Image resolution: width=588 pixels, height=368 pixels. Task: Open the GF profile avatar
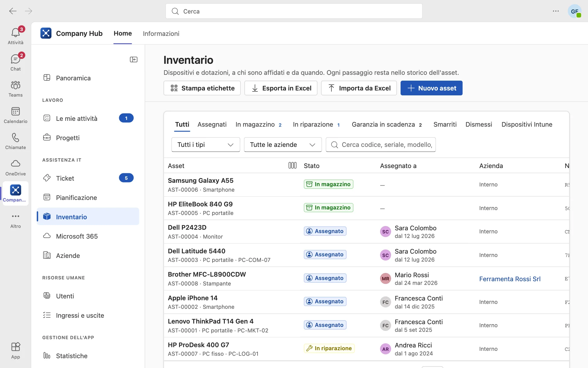click(x=575, y=11)
